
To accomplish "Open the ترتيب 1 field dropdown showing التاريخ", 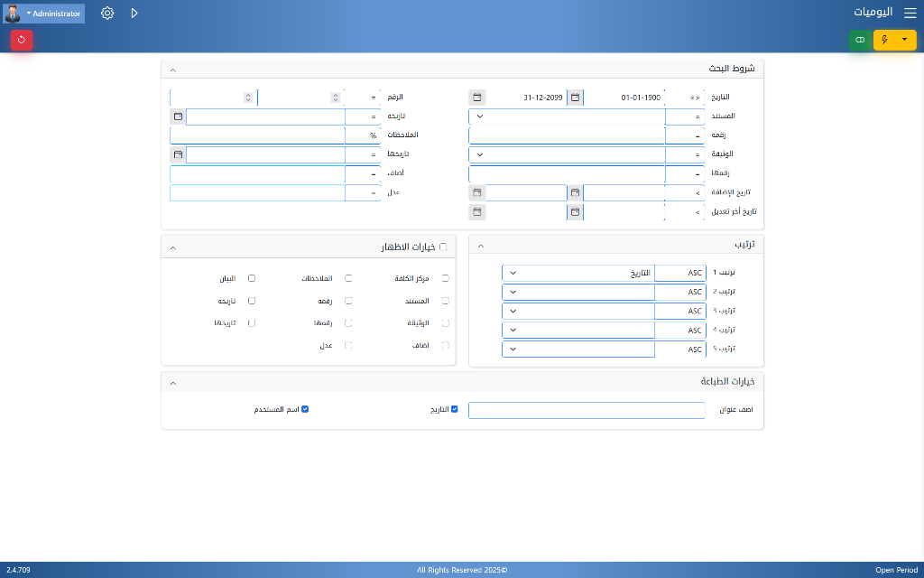I will coord(577,273).
